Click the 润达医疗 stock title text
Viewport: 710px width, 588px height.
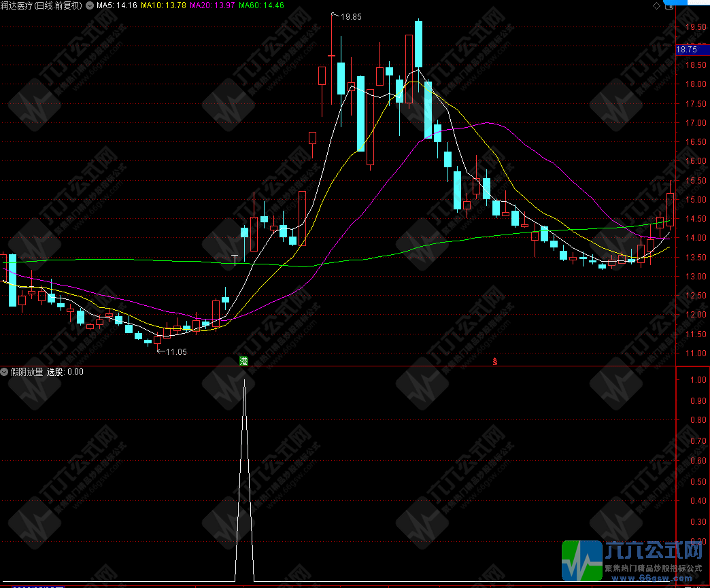tap(42, 5)
